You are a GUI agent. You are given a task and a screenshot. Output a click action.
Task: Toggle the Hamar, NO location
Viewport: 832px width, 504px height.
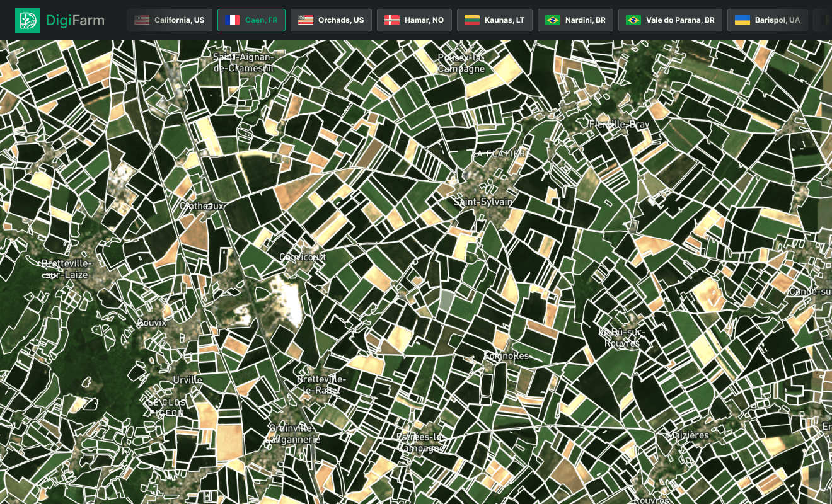coord(414,20)
